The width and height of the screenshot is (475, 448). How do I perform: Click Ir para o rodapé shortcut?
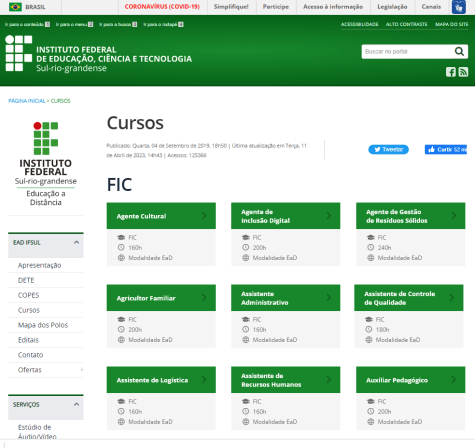coord(163,24)
